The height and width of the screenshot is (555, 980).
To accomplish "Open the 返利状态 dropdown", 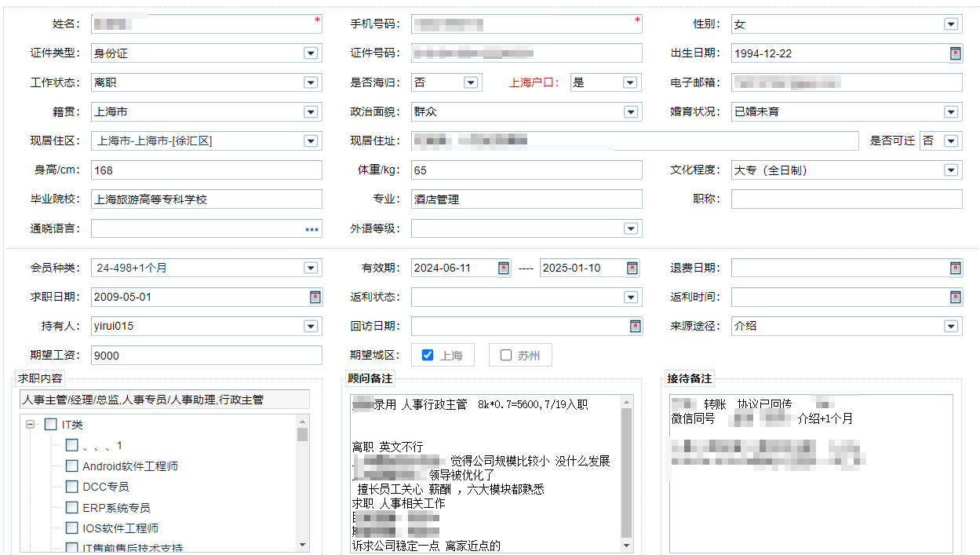I will 631,297.
